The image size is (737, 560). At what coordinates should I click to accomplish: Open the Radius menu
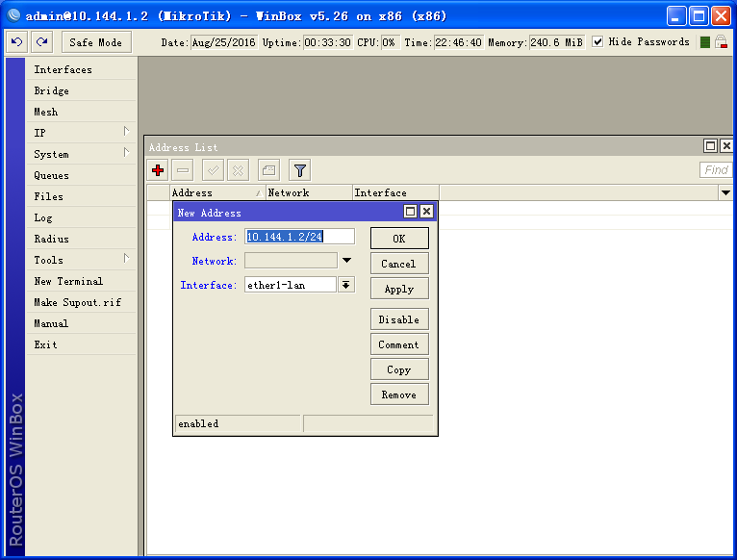pyautogui.click(x=81, y=239)
